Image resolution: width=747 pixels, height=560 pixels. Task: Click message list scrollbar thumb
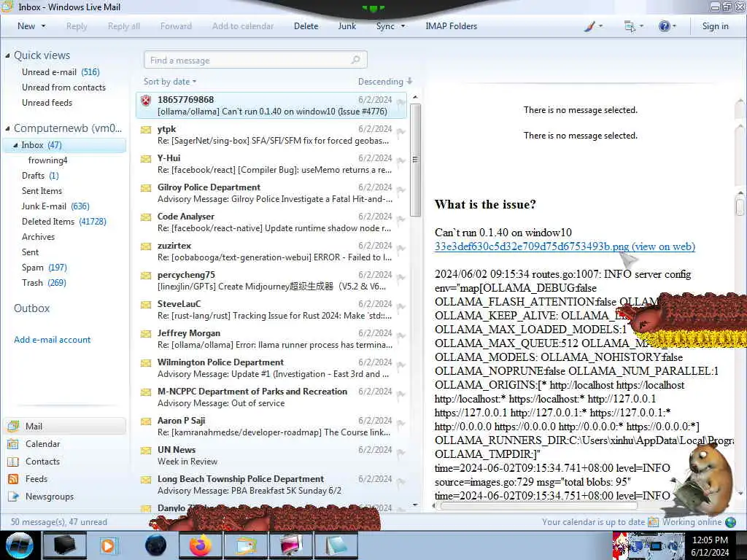[x=415, y=160]
